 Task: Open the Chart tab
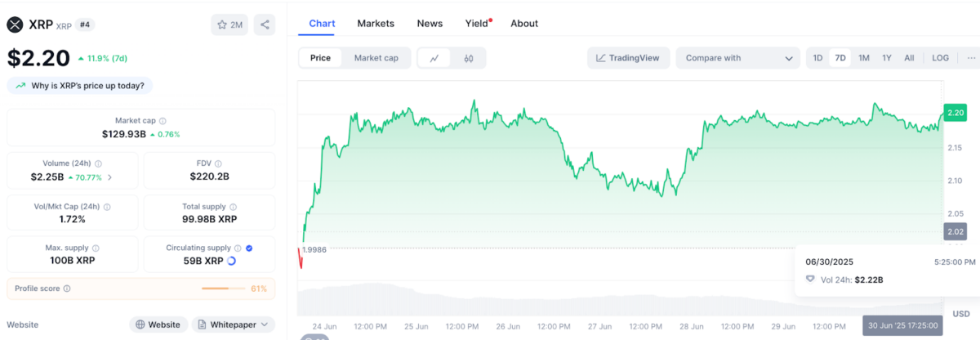pos(323,24)
